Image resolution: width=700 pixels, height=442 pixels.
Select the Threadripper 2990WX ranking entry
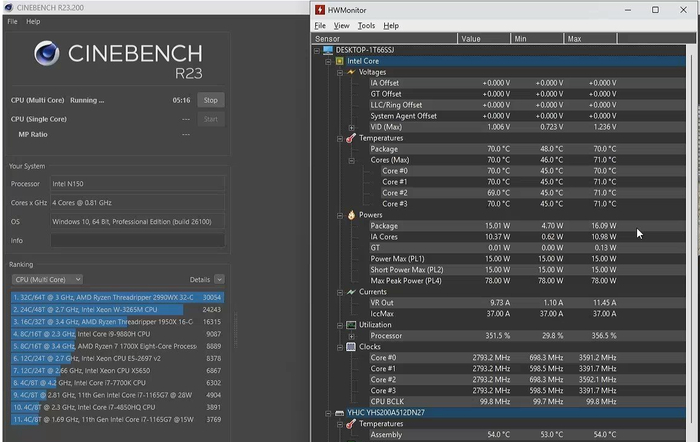click(117, 297)
